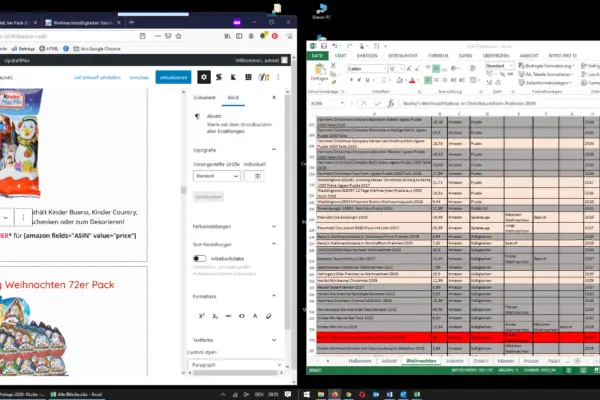This screenshot has height=400, width=600.
Task: Click the K plugin icon in editor toolbar
Action: coord(233,77)
